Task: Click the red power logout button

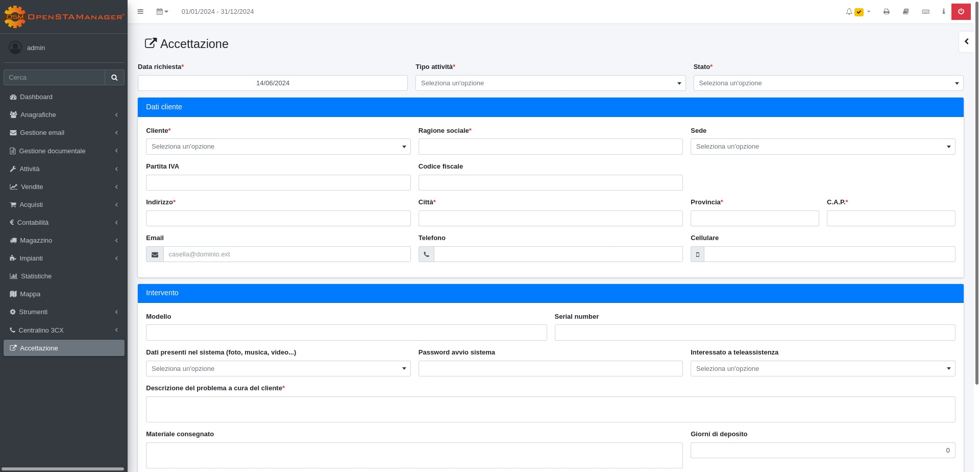Action: click(961, 12)
